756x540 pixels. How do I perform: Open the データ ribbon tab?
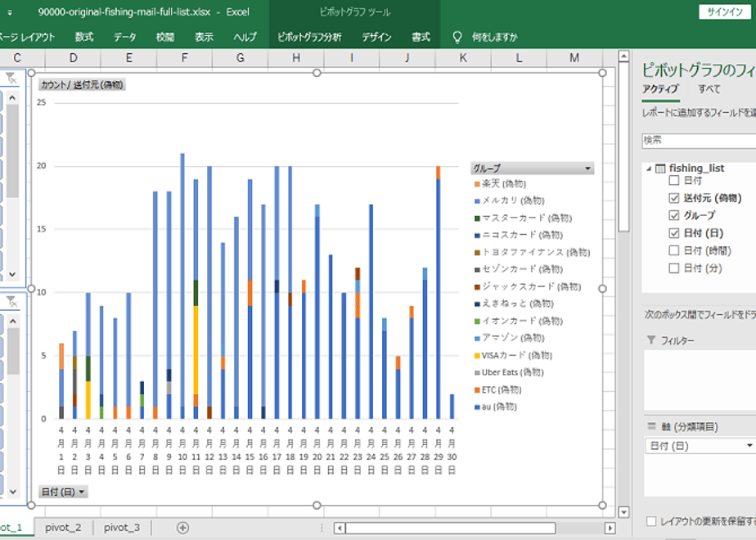point(125,37)
